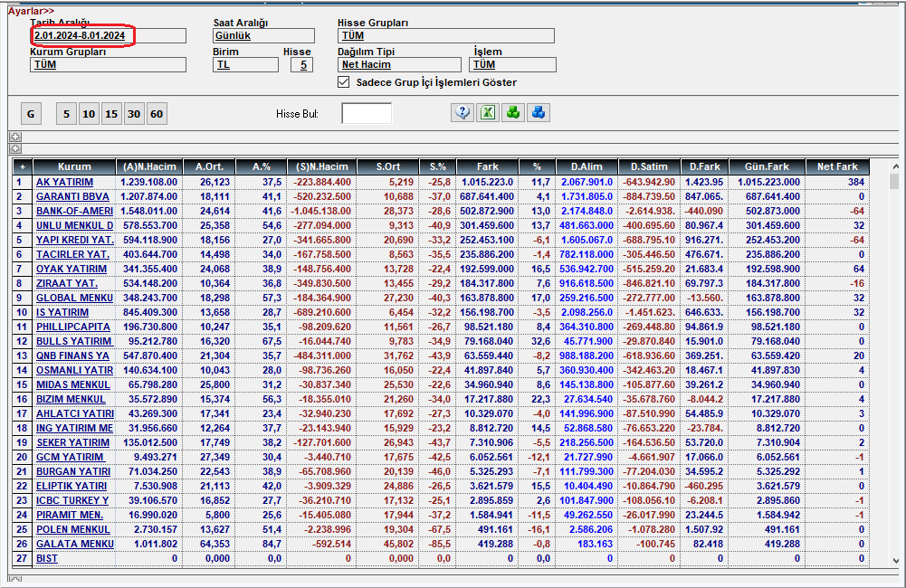Select the 5 minute interval button
The image size is (906, 588).
click(66, 114)
